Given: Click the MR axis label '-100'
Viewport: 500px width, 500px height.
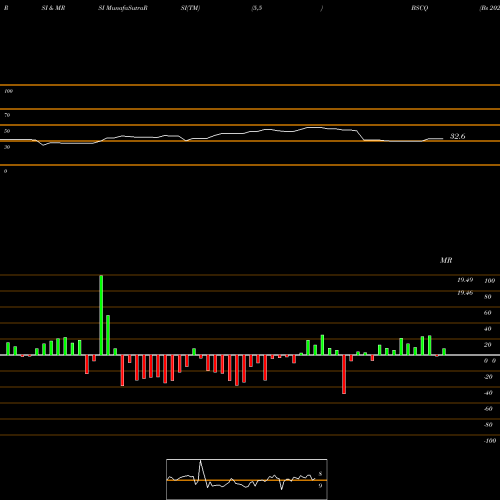Looking at the screenshot, I should click(490, 441).
